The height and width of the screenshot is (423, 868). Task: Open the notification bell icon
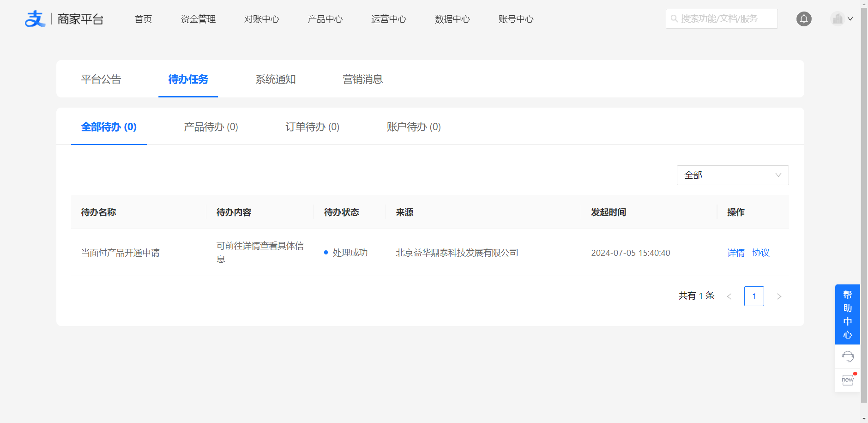coord(804,19)
